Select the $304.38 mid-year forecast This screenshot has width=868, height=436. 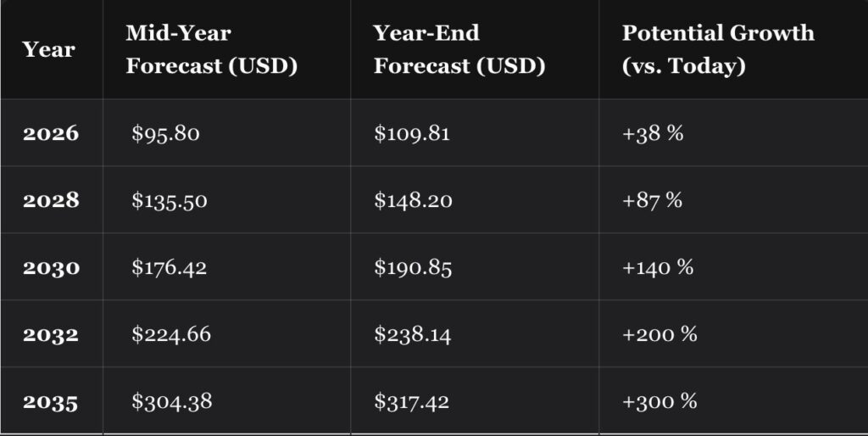pyautogui.click(x=171, y=401)
